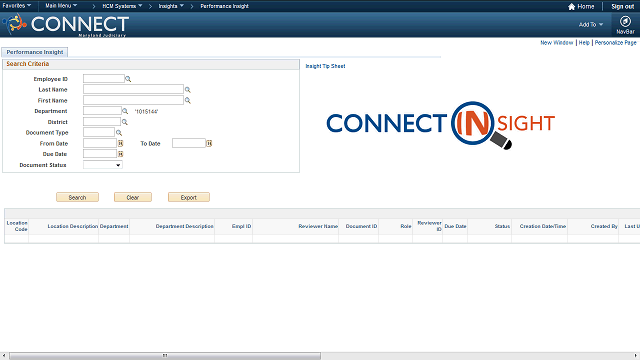Screen dimensions: 640x360
Task: Click the '1015144' department hint text
Action: (146, 111)
